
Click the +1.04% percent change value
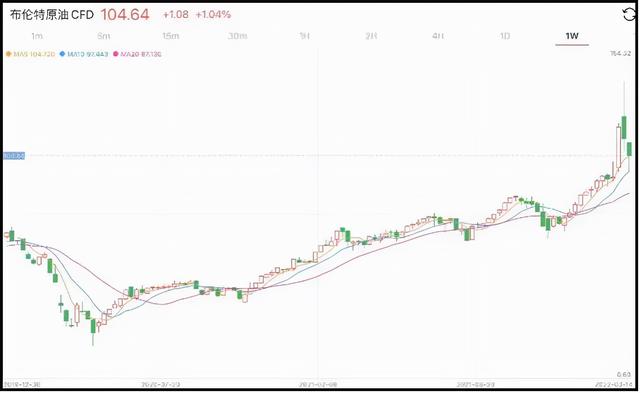tap(213, 15)
